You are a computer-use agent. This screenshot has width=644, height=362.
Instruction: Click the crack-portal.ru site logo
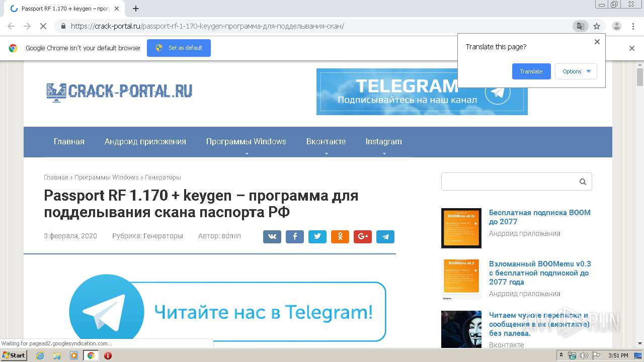click(119, 92)
